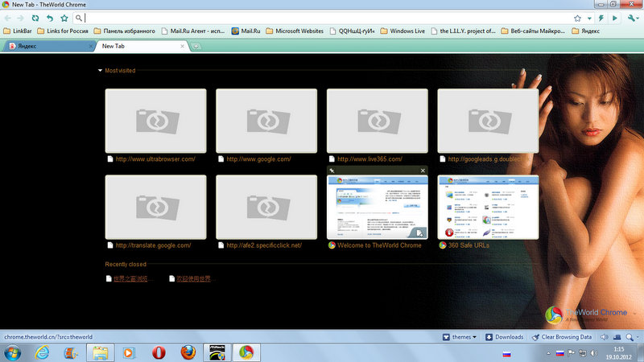Click the forward navigation arrow

pos(21,18)
